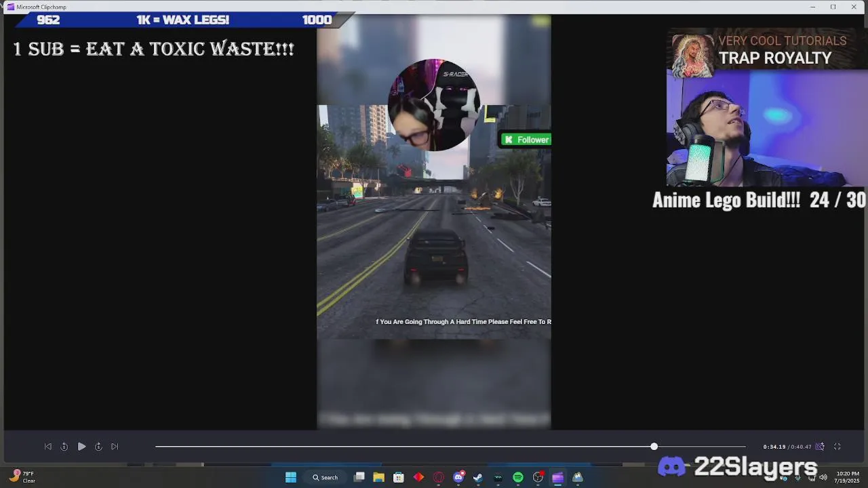This screenshot has width=868, height=488.
Task: Click the streamer webcam feed thumbnail
Action: [x=766, y=129]
